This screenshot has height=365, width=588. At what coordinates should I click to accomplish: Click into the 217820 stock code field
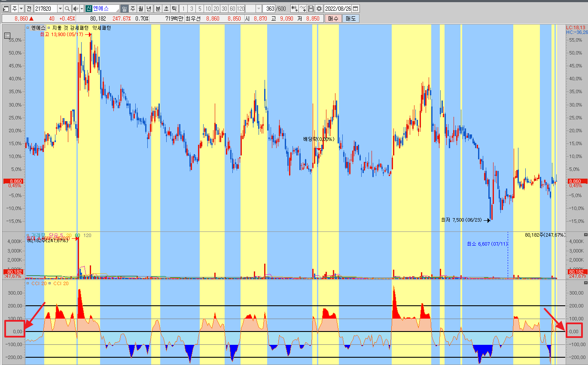[45, 9]
